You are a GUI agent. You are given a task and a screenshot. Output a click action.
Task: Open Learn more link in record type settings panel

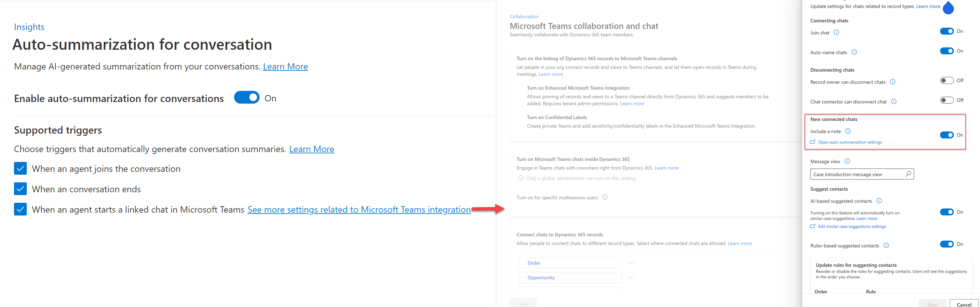928,6
